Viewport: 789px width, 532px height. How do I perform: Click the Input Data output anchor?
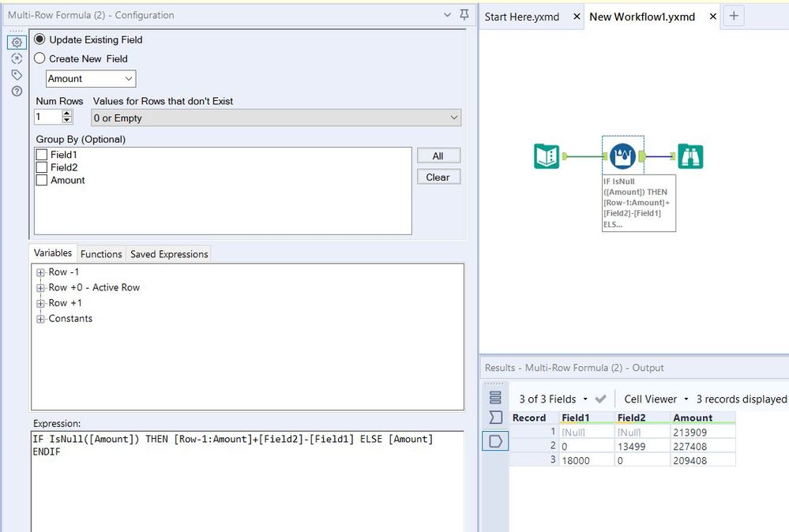pos(565,156)
